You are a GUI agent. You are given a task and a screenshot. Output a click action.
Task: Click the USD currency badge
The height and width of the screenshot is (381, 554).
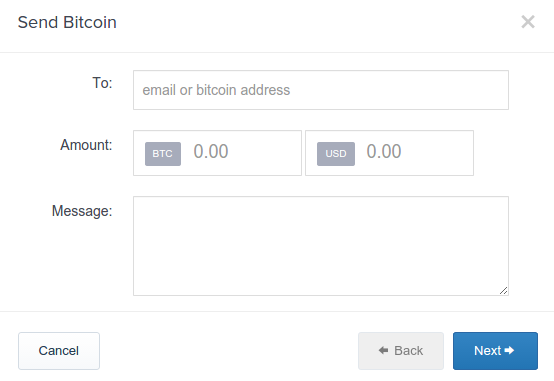(336, 154)
